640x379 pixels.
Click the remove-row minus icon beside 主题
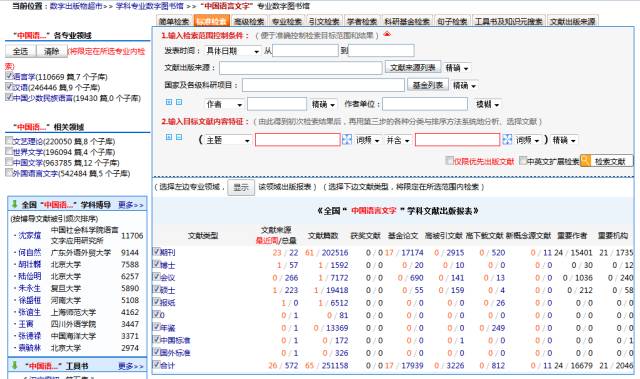tap(179, 137)
